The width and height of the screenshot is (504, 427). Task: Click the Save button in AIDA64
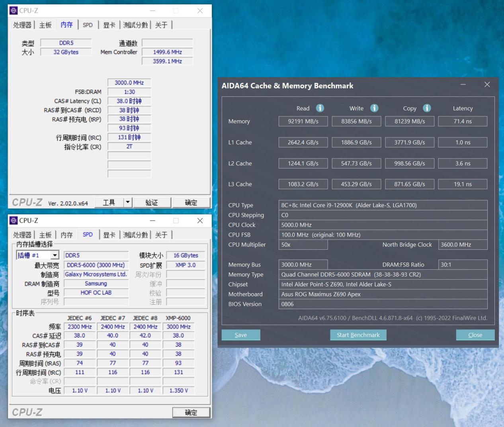[x=241, y=335]
